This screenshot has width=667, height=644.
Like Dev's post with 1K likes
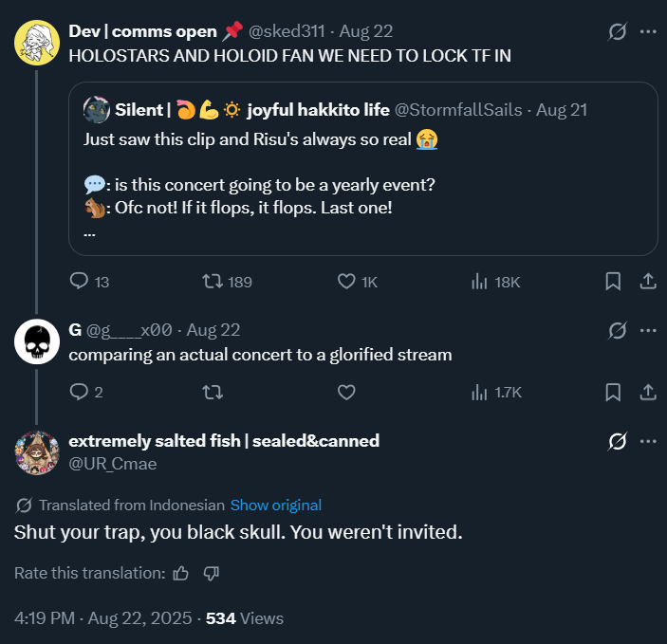pyautogui.click(x=347, y=282)
